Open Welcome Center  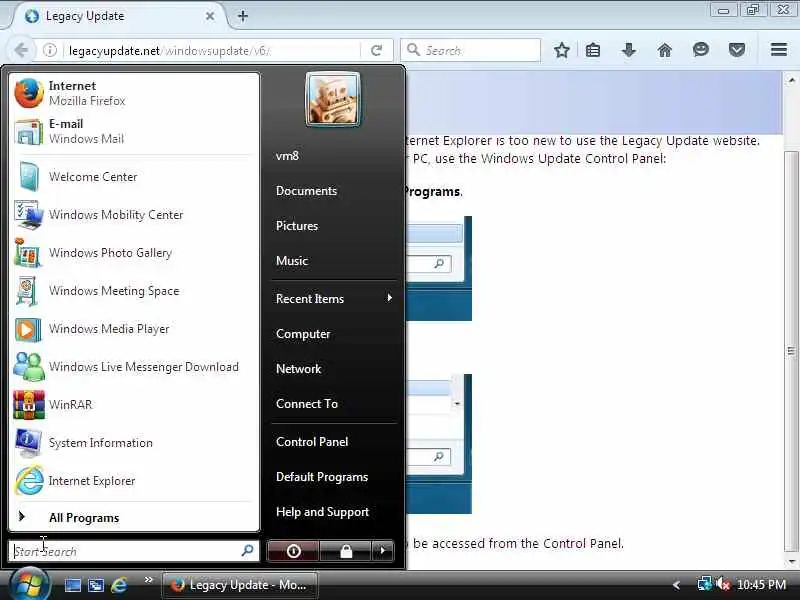(134, 177)
